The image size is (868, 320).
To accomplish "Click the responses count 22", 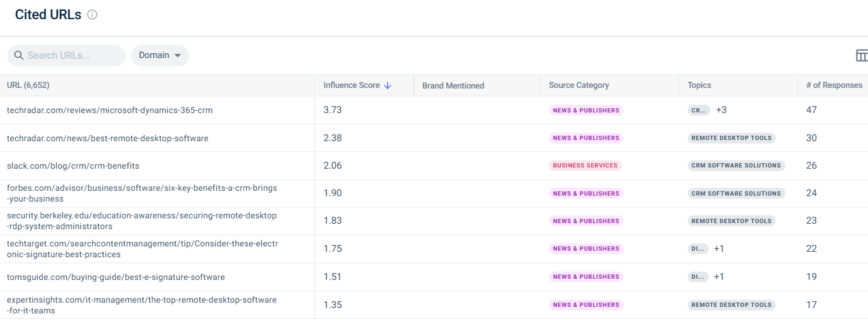I will click(x=811, y=249).
